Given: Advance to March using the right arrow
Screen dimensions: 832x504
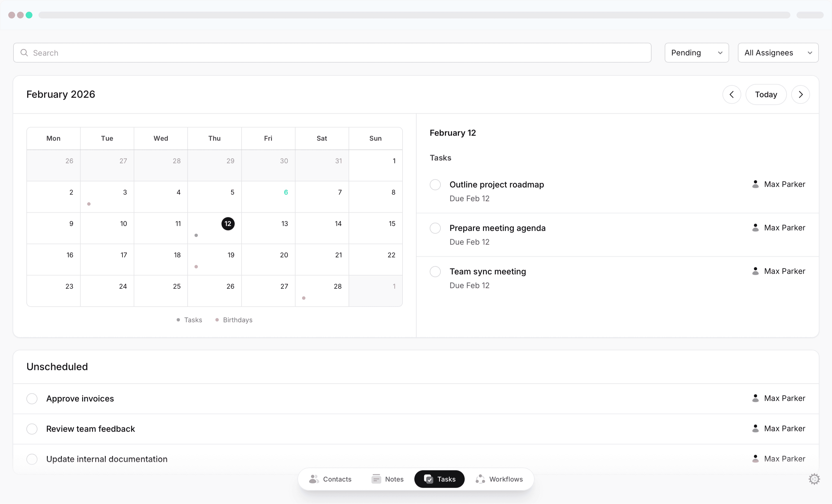Looking at the screenshot, I should click(x=801, y=95).
